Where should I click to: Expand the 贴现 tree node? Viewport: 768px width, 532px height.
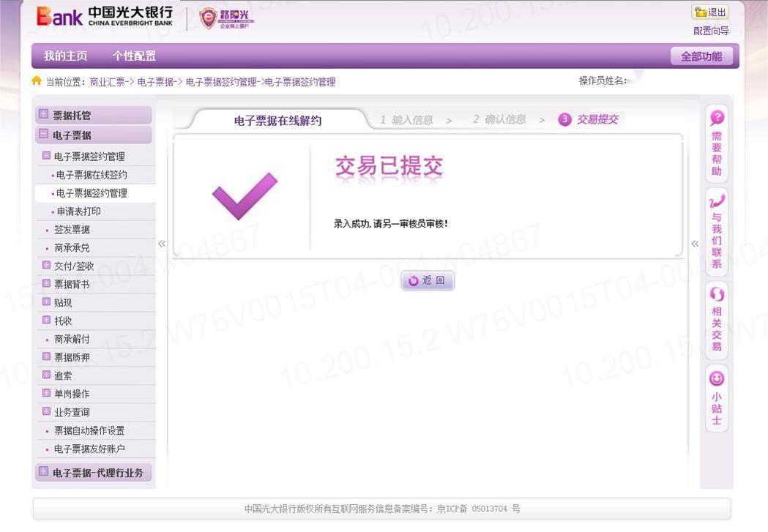pyautogui.click(x=47, y=301)
